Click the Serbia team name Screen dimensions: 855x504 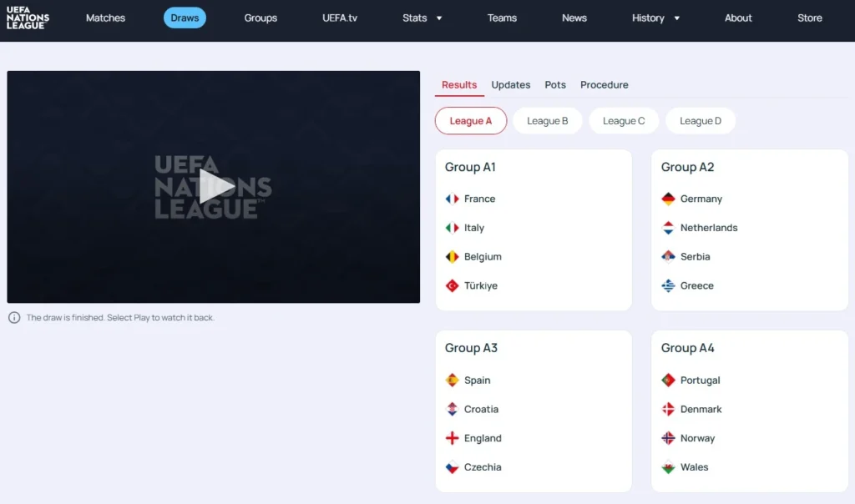(696, 257)
